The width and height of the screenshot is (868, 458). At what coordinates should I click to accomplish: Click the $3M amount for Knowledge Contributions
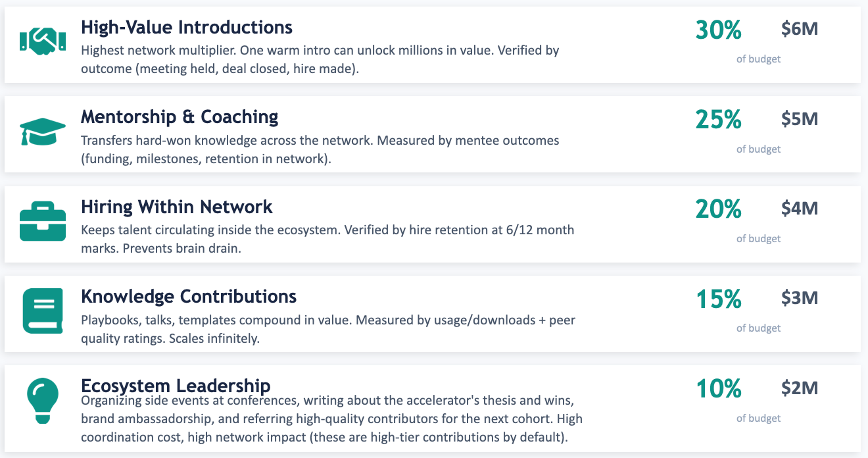(x=800, y=298)
